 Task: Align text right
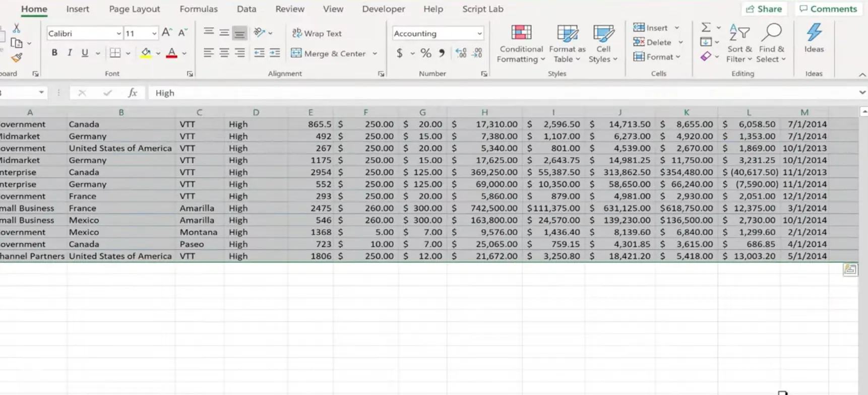[x=240, y=53]
